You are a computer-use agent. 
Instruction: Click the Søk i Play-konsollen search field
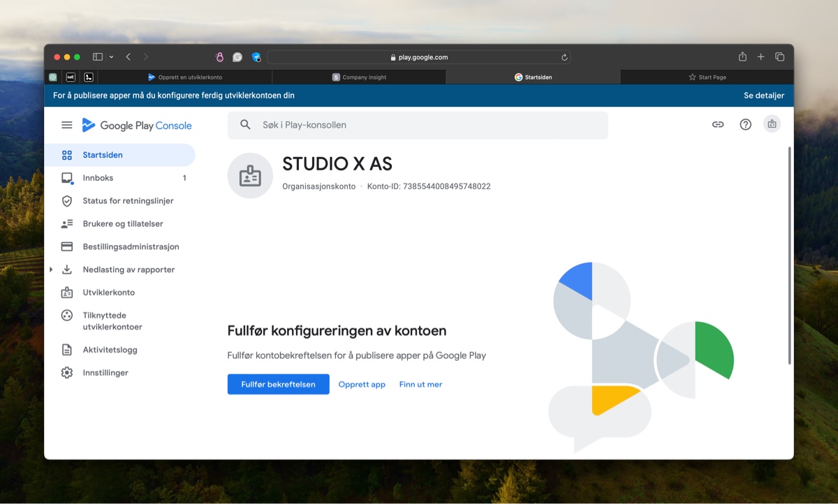coord(418,125)
